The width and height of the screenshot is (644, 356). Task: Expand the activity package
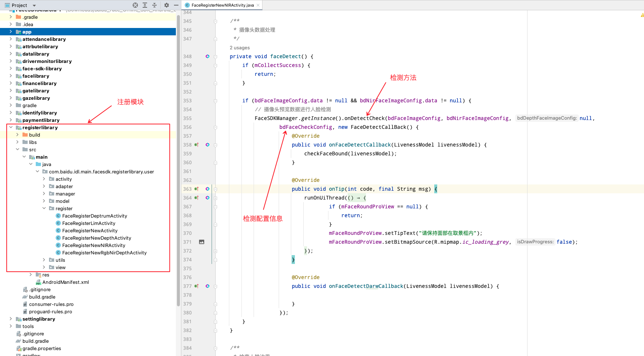[44, 179]
